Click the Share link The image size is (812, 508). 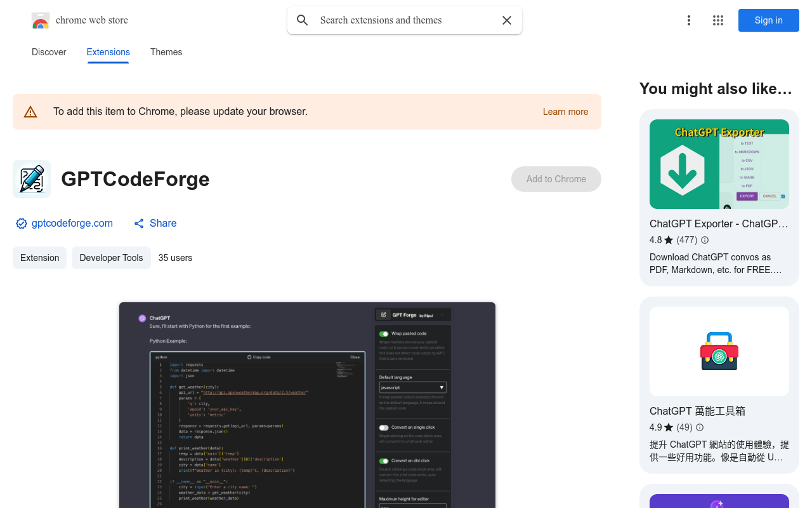[163, 224]
